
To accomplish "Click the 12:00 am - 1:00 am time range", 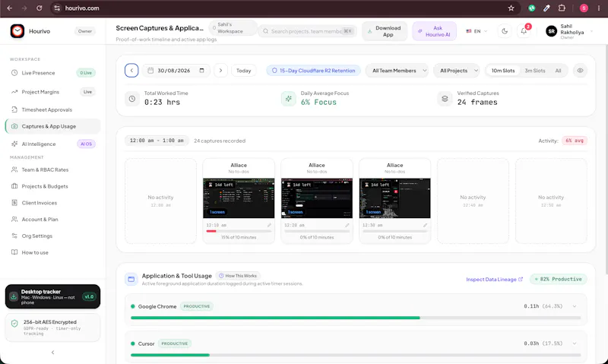I will pyautogui.click(x=157, y=141).
